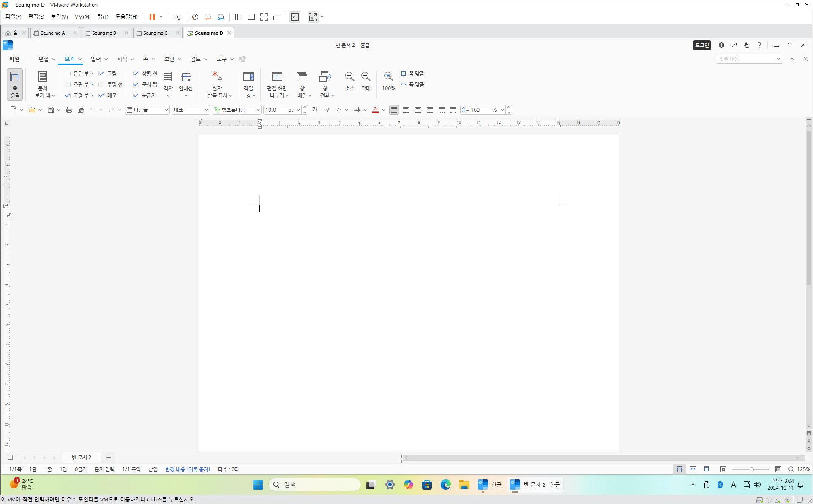Click the save disk icon

click(51, 110)
